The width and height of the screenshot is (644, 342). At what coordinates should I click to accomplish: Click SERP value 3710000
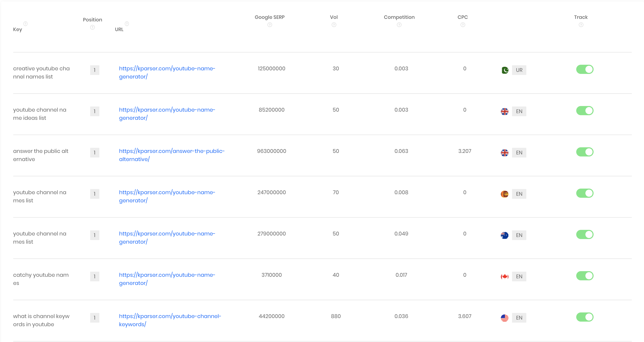[x=272, y=275]
